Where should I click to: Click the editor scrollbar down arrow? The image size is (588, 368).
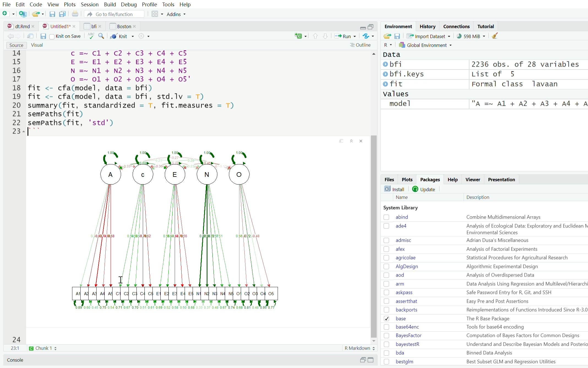(x=373, y=341)
